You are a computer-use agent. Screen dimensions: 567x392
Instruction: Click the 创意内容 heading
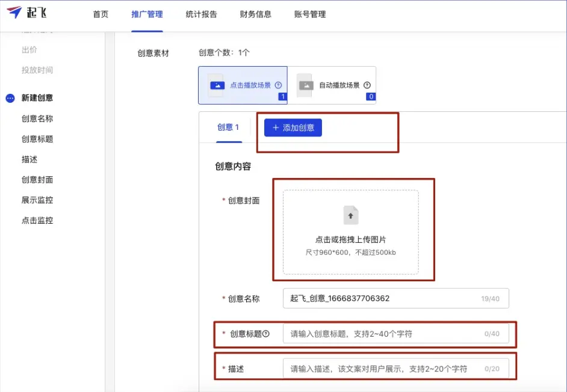[x=233, y=166]
